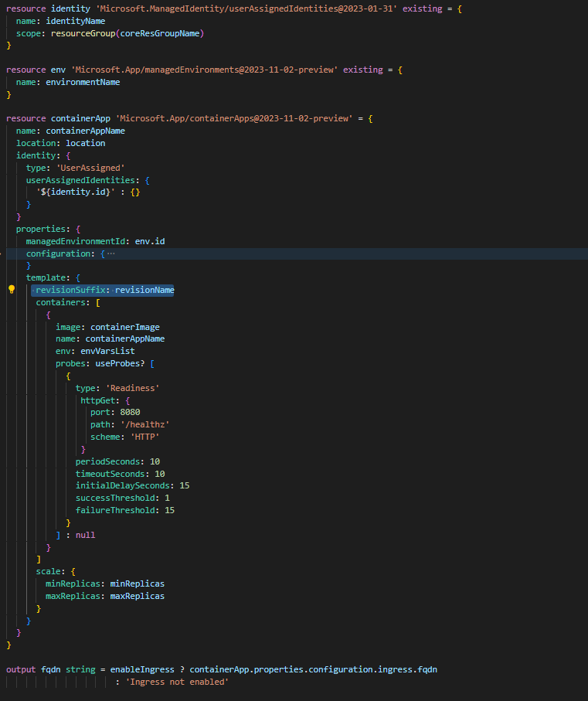Click the 'HTTP' scheme string
Screen dimensions: 588x701
click(144, 437)
